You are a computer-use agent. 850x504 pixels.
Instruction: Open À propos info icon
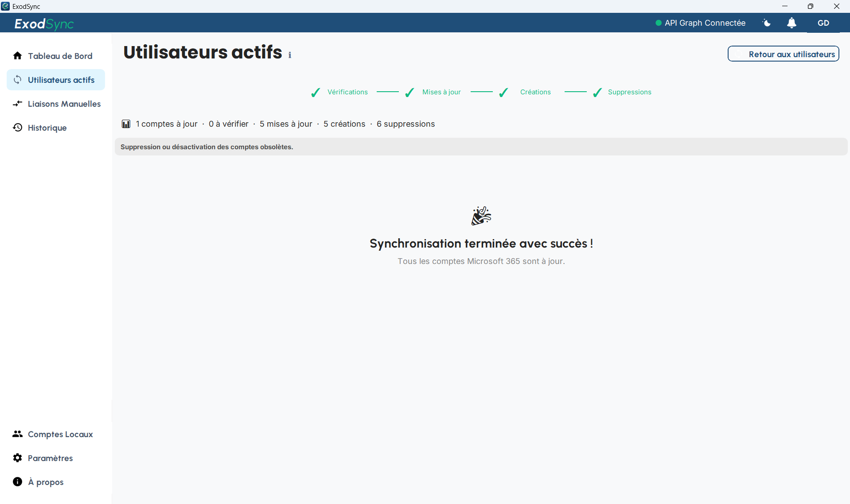click(17, 482)
